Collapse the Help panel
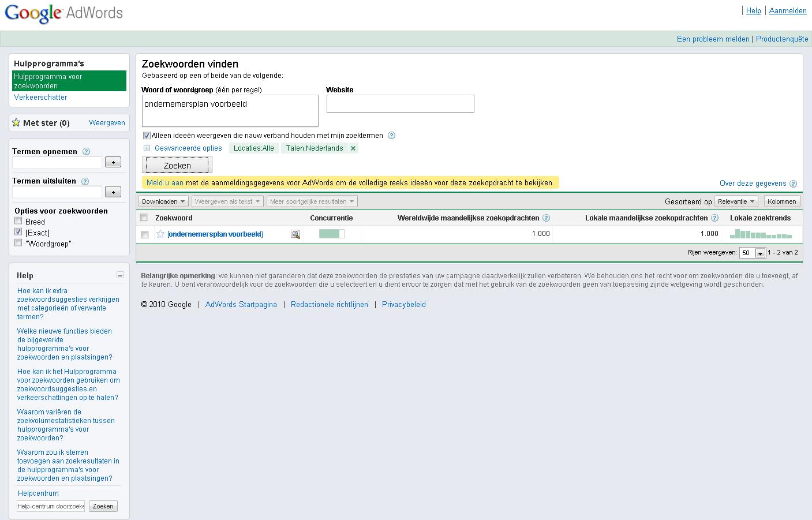This screenshot has height=520, width=812. tap(120, 275)
